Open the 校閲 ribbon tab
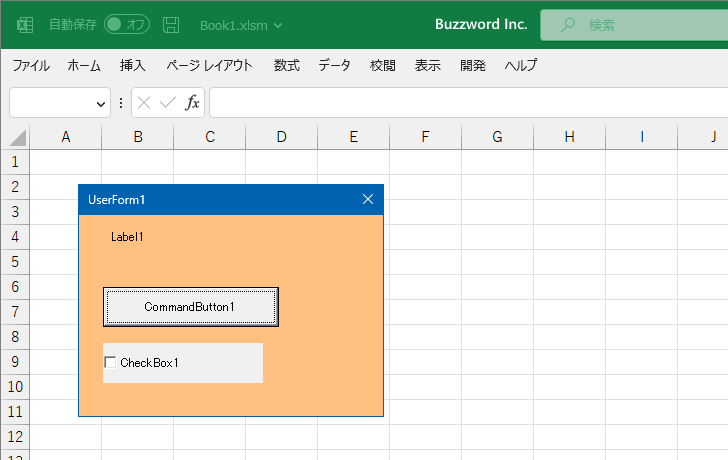This screenshot has height=460, width=728. [x=383, y=65]
